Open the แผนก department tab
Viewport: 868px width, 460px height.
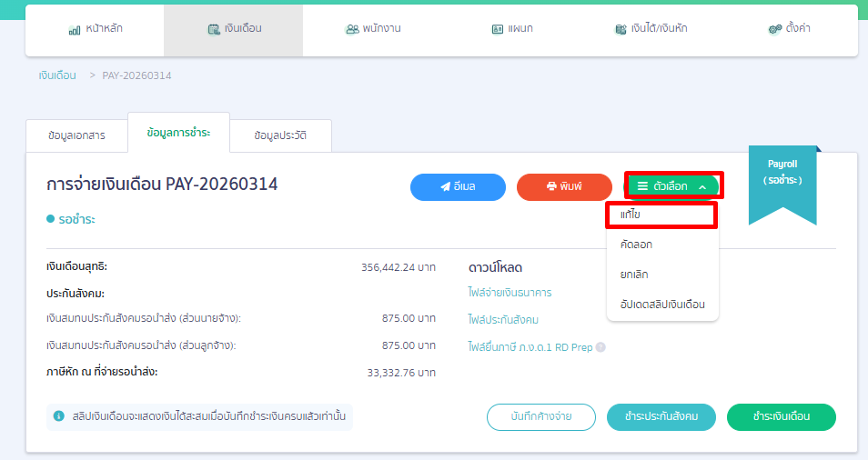pos(512,29)
